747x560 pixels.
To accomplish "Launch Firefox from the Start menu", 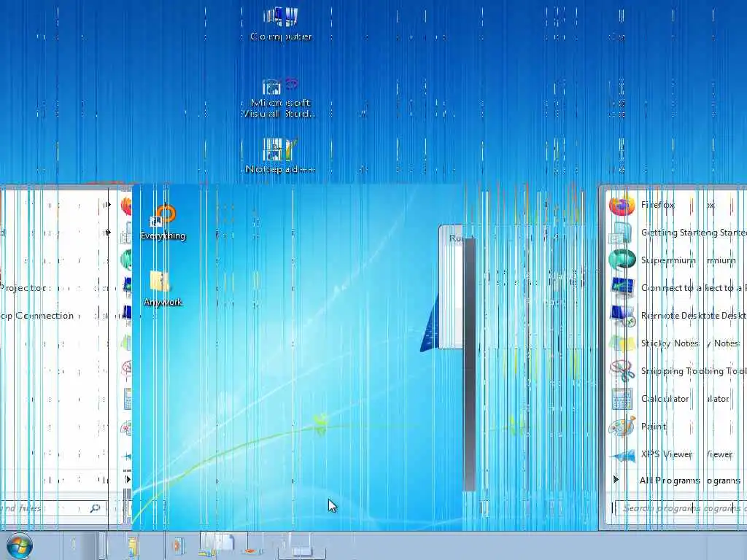I will coord(676,205).
